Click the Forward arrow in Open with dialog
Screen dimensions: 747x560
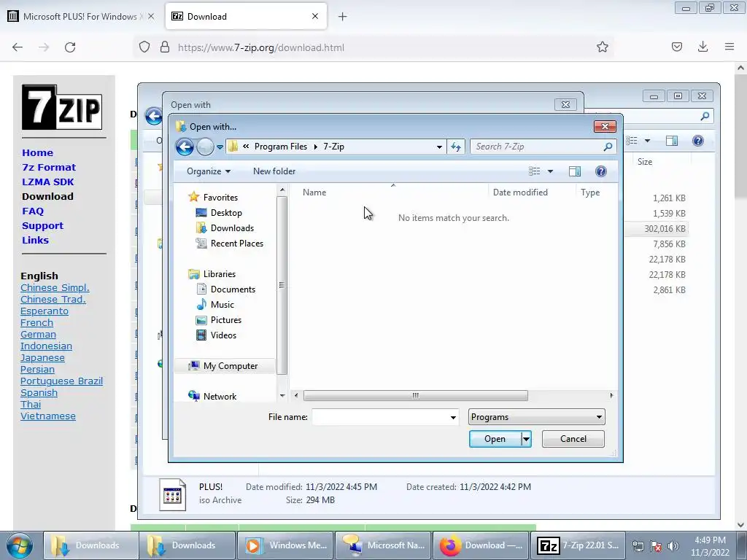click(205, 147)
